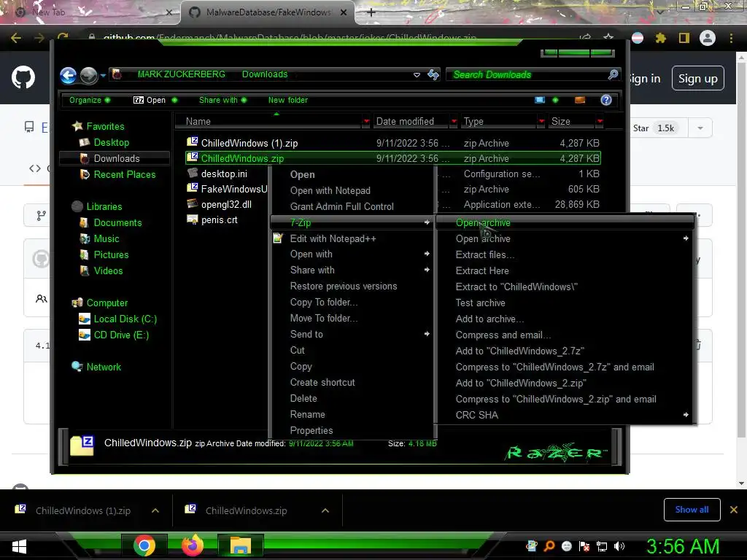The height and width of the screenshot is (560, 747).
Task: Click the magnifier icon in Search Downloads
Action: (613, 74)
